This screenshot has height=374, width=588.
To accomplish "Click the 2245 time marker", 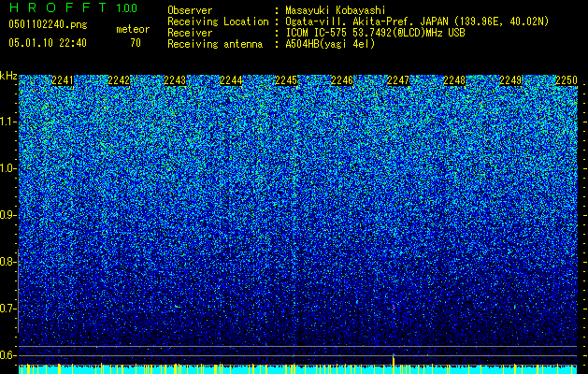I will [x=286, y=80].
